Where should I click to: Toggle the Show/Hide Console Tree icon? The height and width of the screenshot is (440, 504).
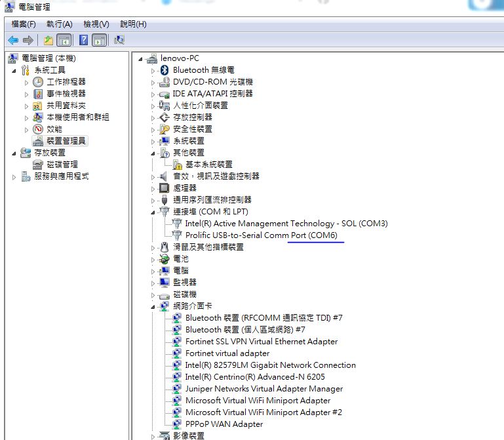pyautogui.click(x=64, y=40)
